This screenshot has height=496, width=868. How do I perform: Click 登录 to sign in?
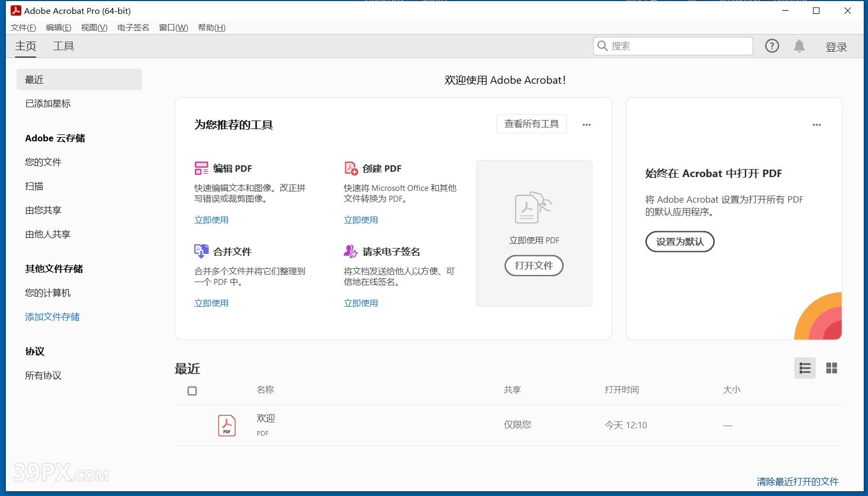coord(837,47)
